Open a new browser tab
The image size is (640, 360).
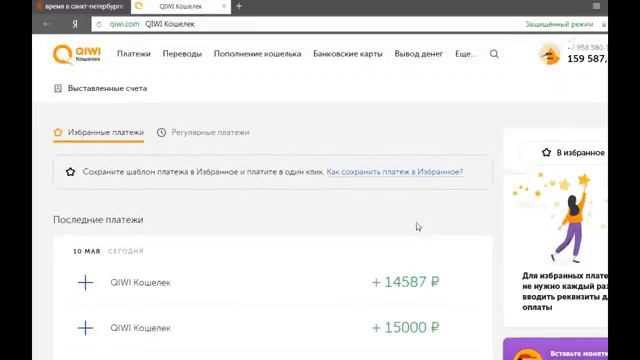239,6
